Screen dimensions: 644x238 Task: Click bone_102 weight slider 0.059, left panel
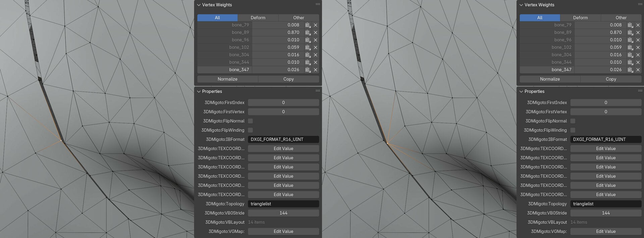click(x=278, y=47)
